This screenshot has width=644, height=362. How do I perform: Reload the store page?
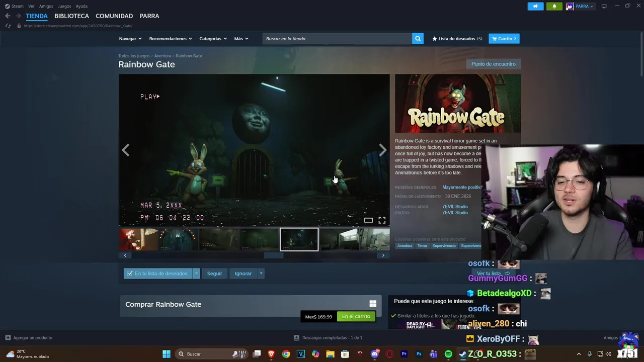[8, 26]
